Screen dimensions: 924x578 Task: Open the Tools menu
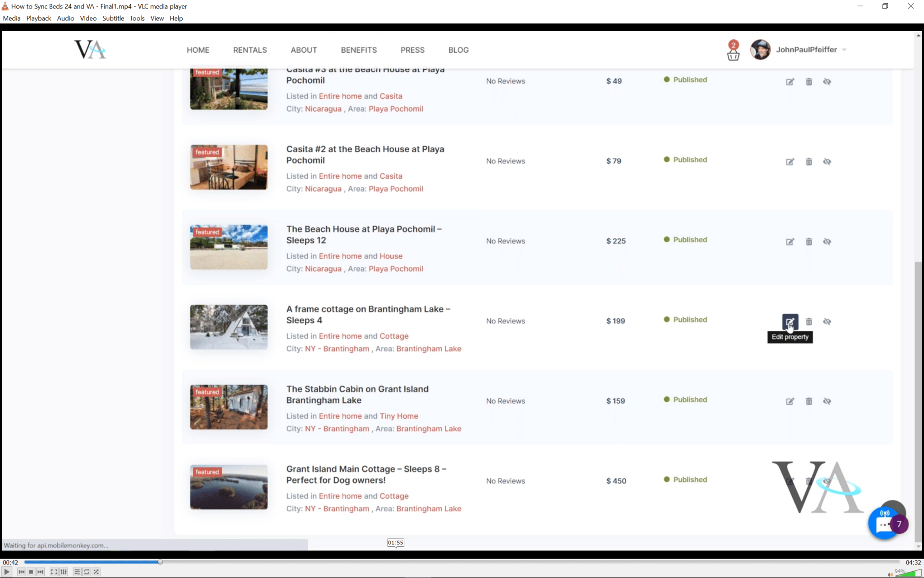coord(137,18)
